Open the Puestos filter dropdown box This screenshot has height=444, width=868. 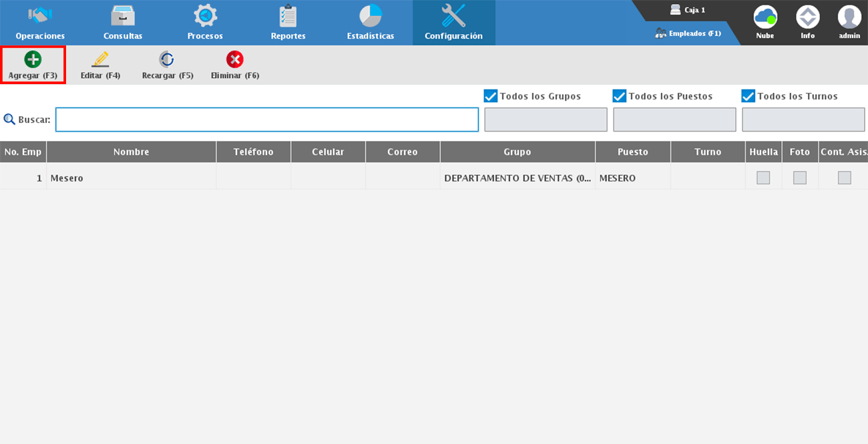coord(674,120)
